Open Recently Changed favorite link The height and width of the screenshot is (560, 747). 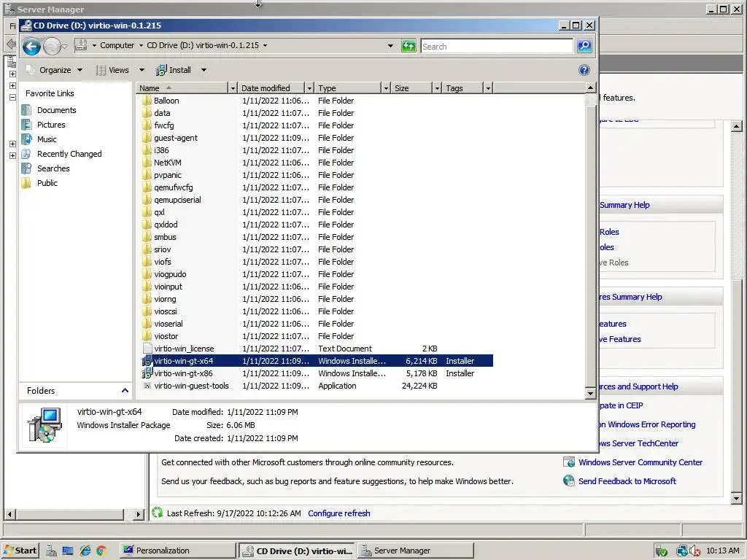[69, 154]
